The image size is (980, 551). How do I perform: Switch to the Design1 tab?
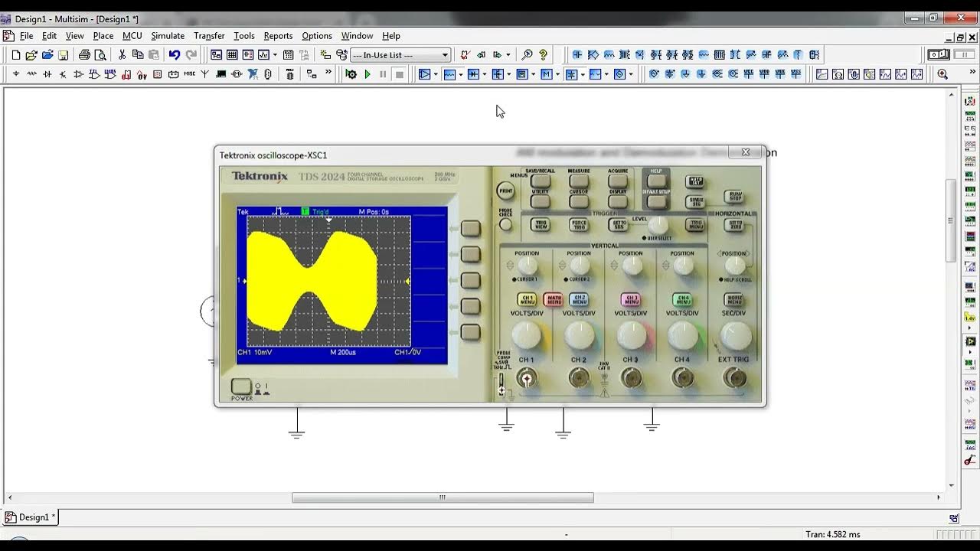[30, 517]
